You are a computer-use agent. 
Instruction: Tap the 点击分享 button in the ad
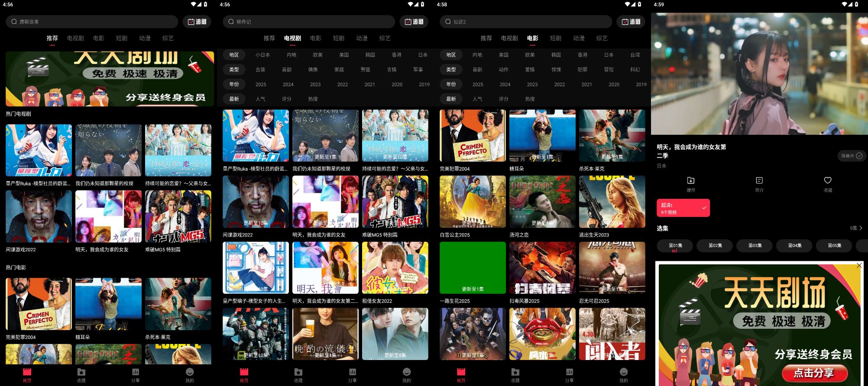[x=814, y=373]
